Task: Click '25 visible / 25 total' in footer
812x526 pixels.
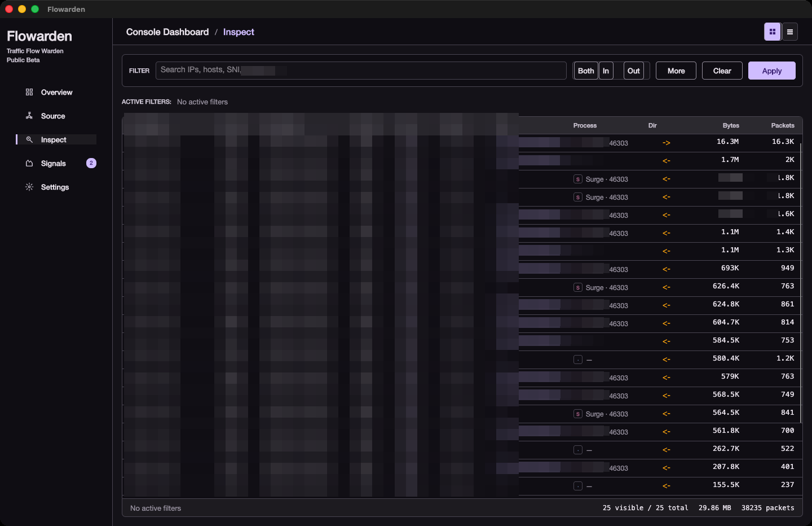Action: [x=645, y=508]
